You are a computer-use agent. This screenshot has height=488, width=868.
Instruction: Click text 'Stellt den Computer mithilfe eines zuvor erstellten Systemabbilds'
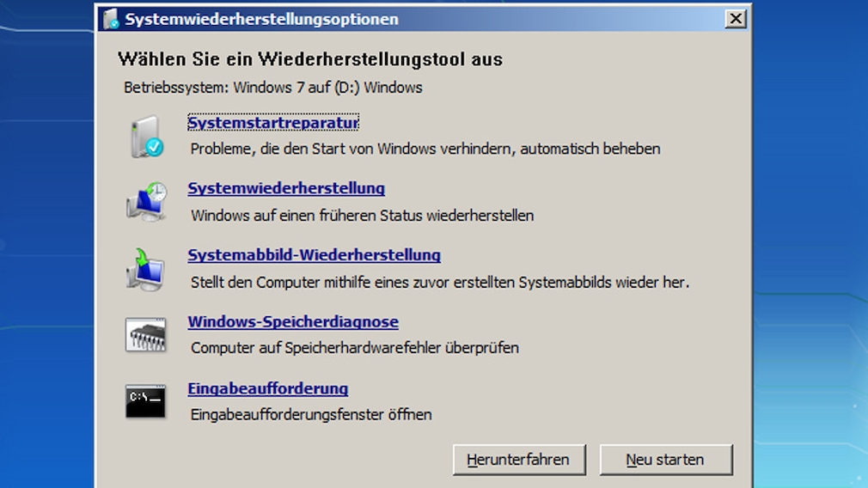click(x=400, y=282)
